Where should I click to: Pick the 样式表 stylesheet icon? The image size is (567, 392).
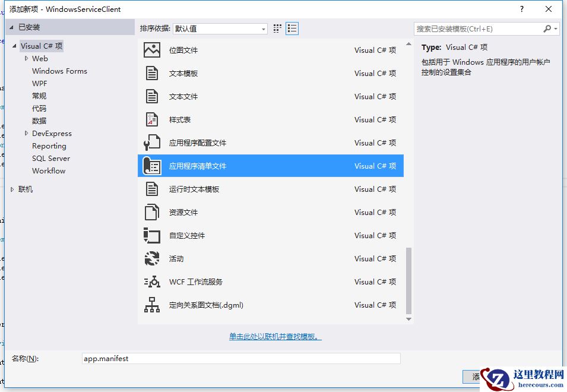[x=152, y=120]
